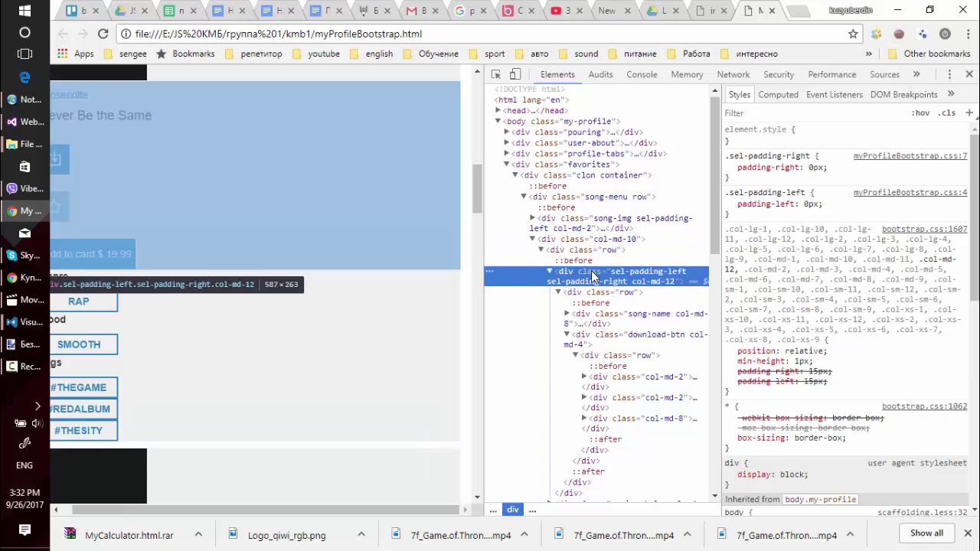Screen dimensions: 980x551
Task: Switch to the Security tab
Action: pos(779,74)
